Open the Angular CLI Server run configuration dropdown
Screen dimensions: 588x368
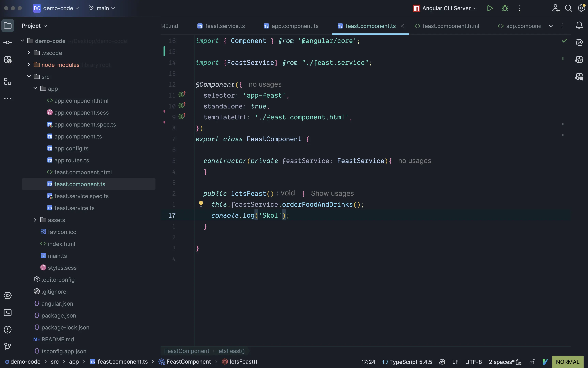[445, 8]
